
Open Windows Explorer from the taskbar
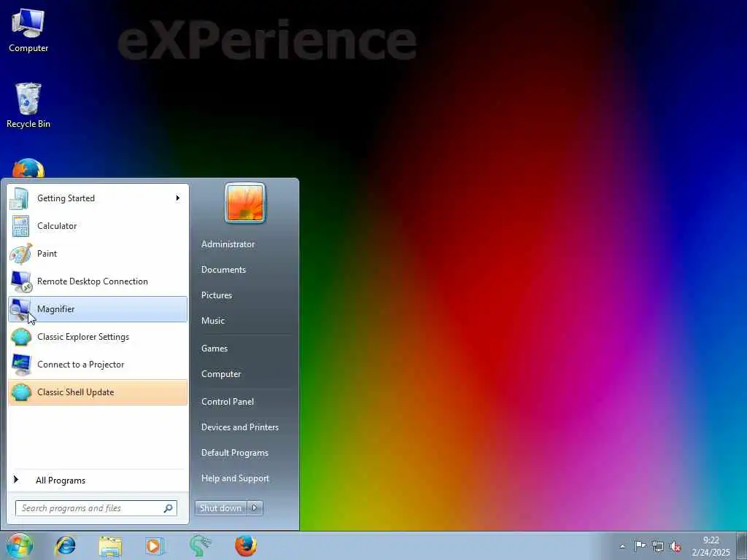[110, 545]
